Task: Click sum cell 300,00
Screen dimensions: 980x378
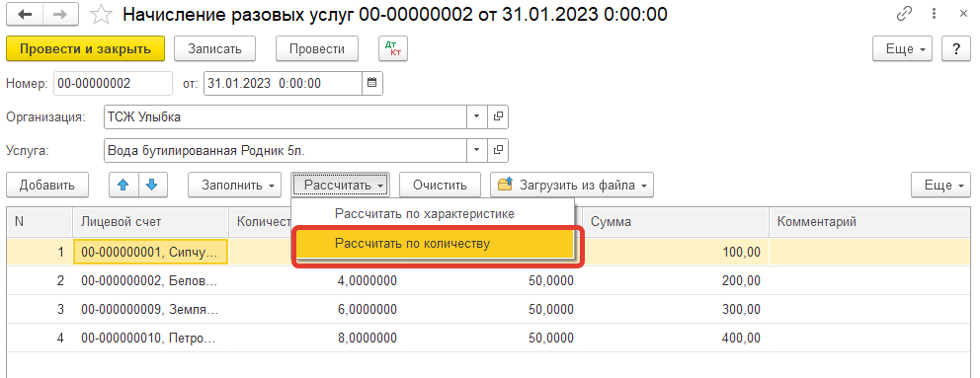Action: (x=677, y=309)
